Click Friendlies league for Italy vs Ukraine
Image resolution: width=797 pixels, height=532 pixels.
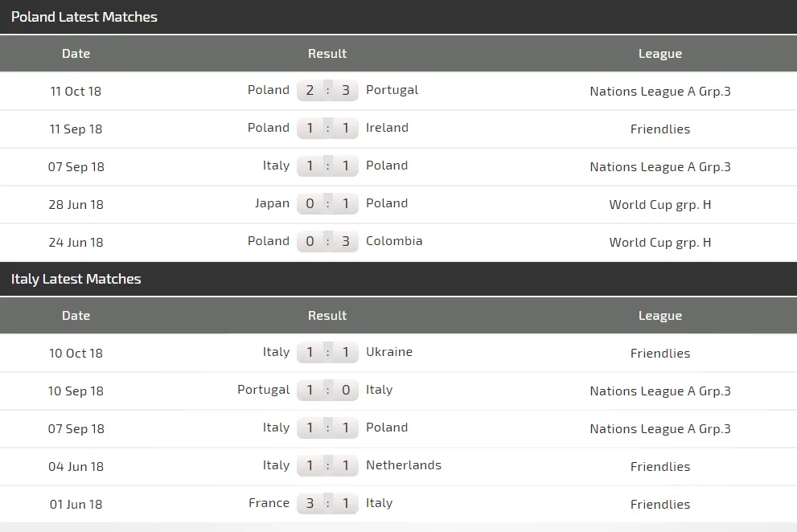[x=659, y=353]
